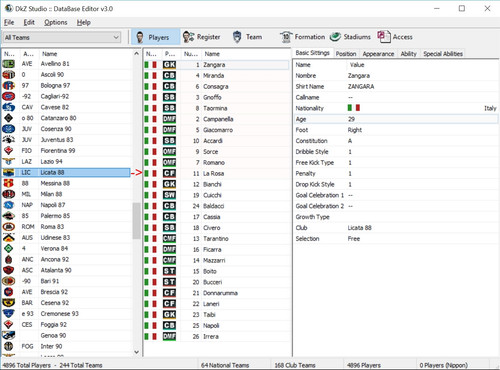
Task: Open the Edit menu
Action: pos(29,22)
